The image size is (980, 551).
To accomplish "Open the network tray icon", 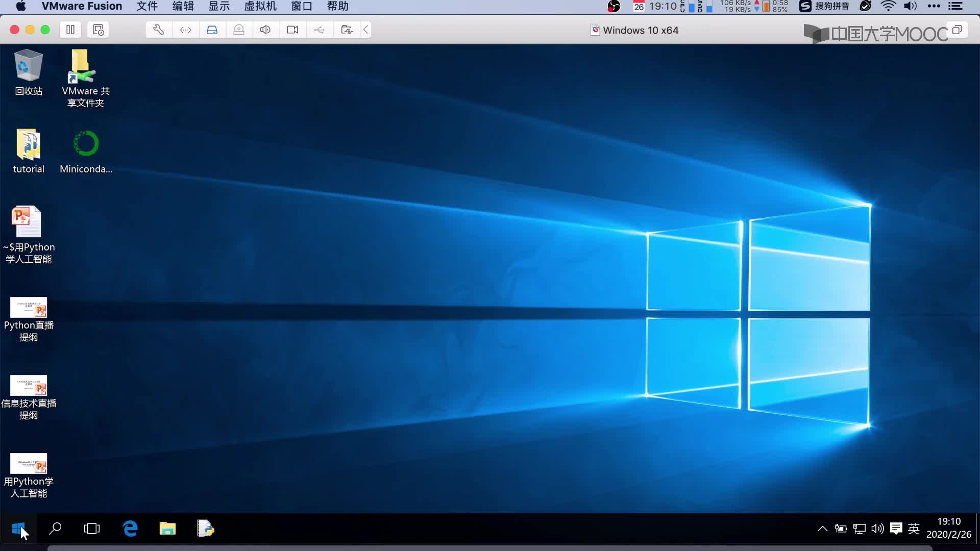I will coord(860,529).
